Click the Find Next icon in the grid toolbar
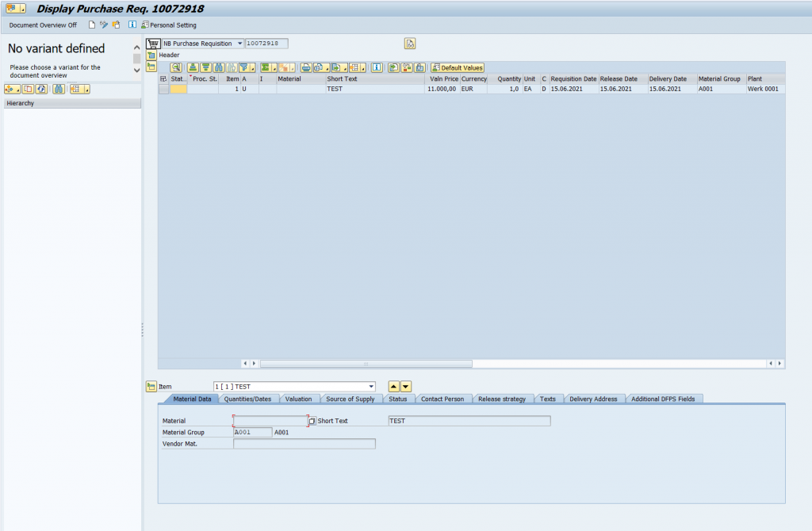Image resolution: width=812 pixels, height=531 pixels. click(232, 68)
